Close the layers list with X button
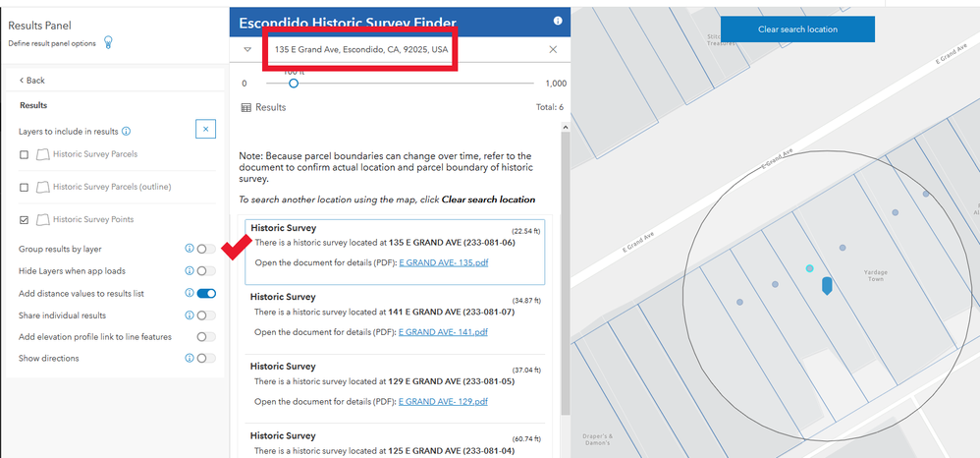The image size is (980, 458). click(205, 130)
